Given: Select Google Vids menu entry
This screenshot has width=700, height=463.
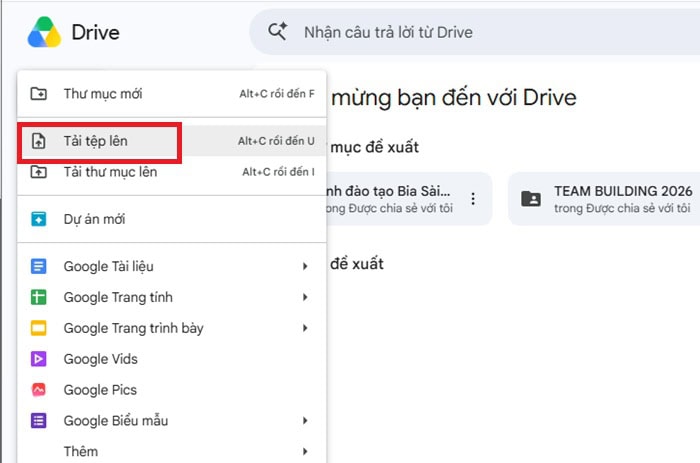Looking at the screenshot, I should pos(172,359).
